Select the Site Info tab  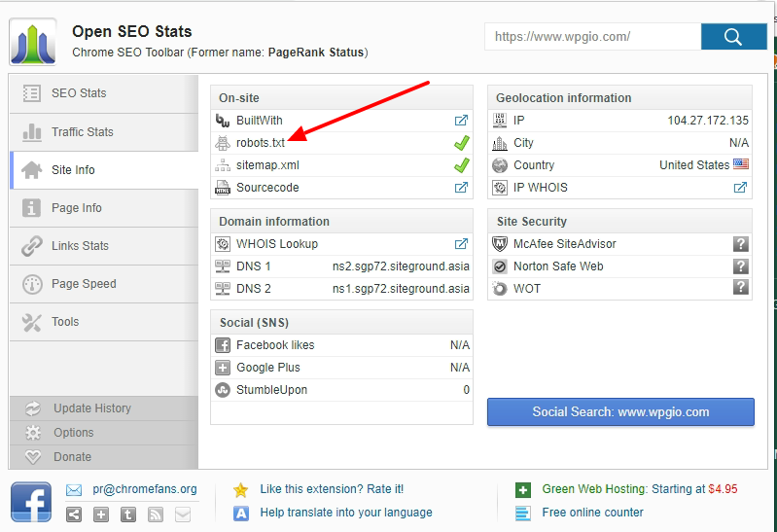[x=104, y=170]
